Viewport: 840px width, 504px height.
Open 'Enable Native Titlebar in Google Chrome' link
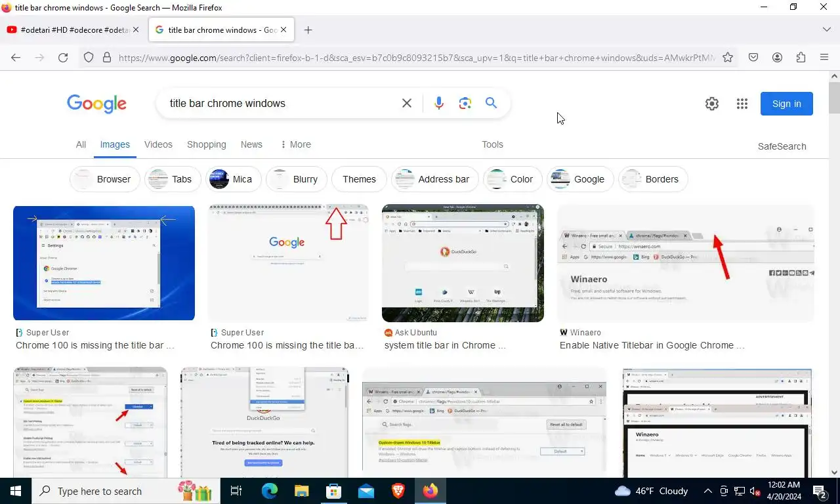click(x=652, y=345)
